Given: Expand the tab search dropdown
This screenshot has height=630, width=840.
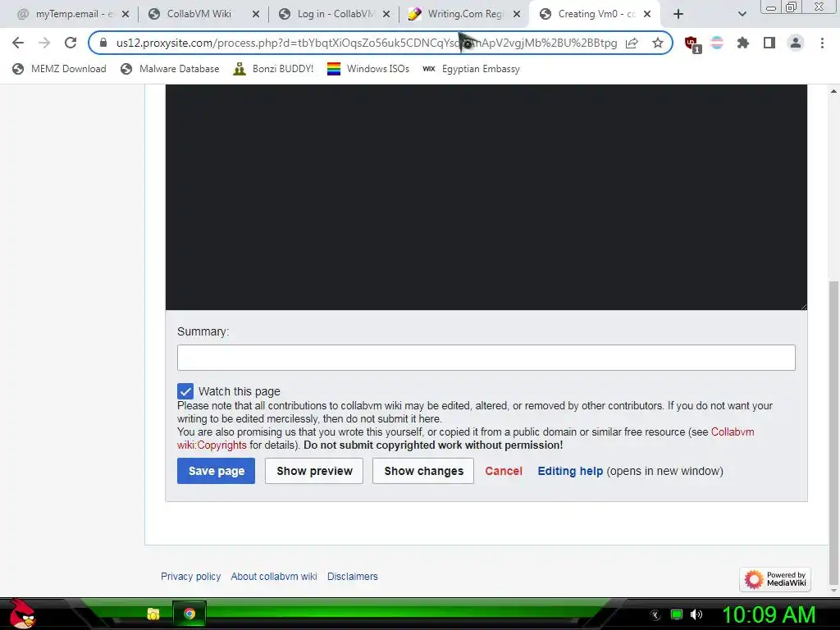Looking at the screenshot, I should (742, 15).
